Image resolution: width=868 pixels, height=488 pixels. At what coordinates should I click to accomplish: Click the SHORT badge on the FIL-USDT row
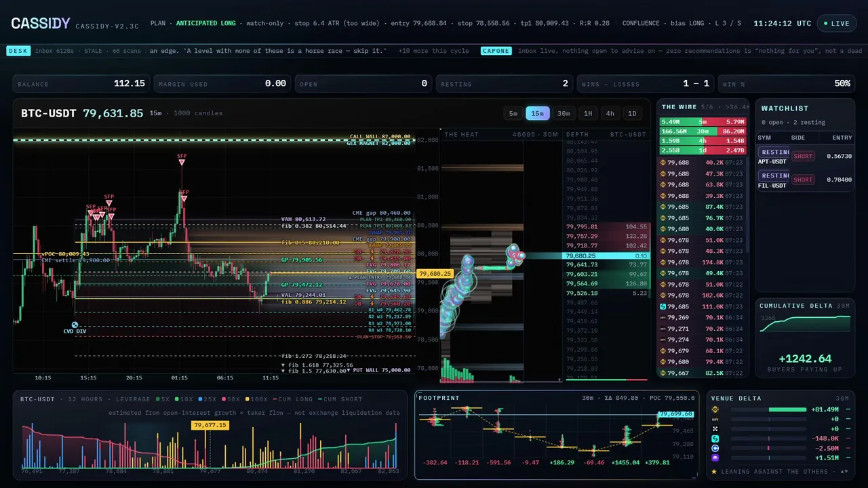[x=803, y=180]
